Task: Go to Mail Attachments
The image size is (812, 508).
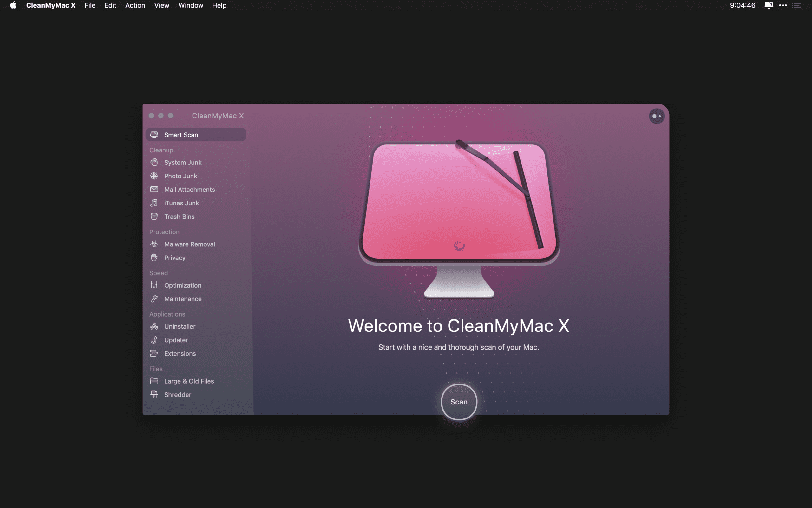Action: tap(196, 190)
